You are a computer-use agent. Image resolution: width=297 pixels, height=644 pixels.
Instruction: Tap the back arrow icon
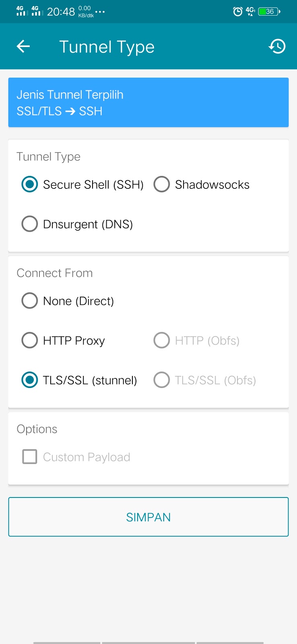click(23, 47)
